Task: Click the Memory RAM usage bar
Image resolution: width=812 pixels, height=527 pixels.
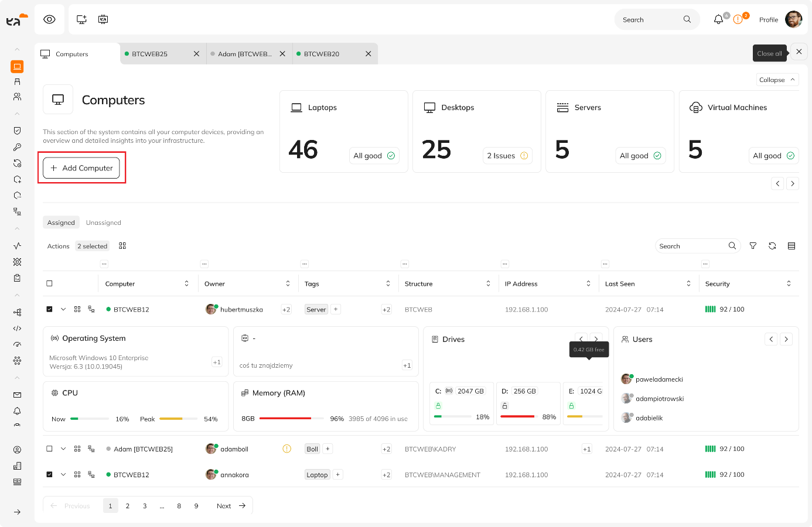Action: coord(291,419)
